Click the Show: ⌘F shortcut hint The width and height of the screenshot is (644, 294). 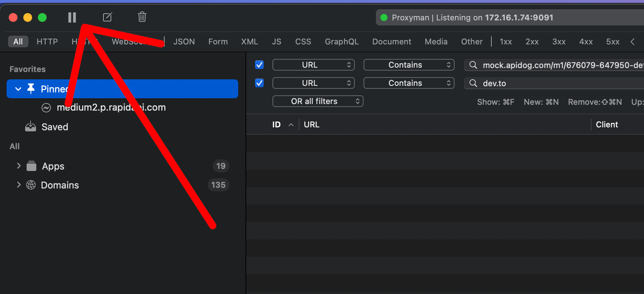496,102
